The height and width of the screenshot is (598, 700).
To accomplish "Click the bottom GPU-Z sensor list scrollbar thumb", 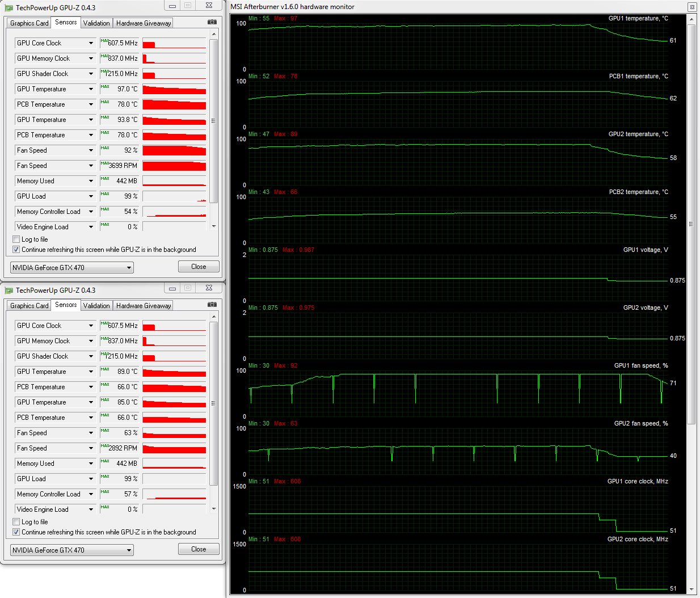I will point(214,403).
